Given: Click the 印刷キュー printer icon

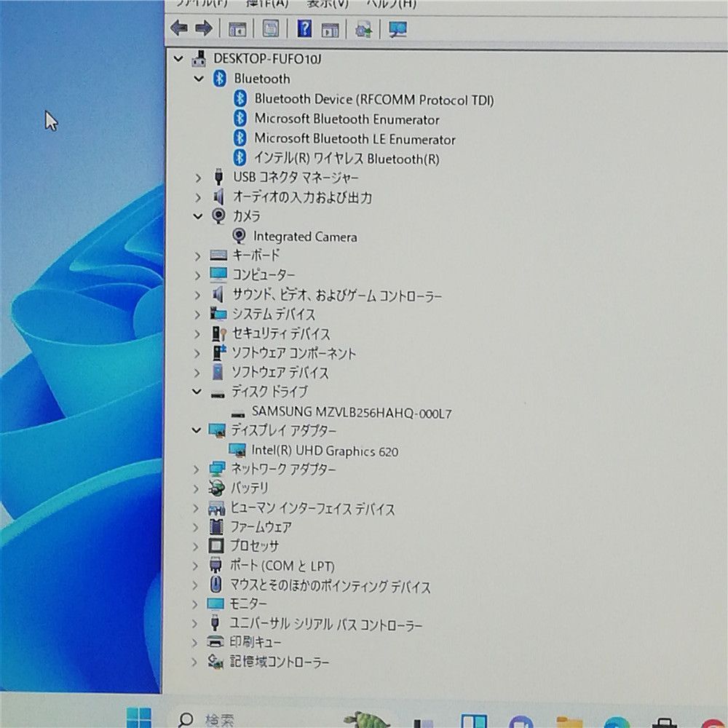Looking at the screenshot, I should (x=215, y=642).
